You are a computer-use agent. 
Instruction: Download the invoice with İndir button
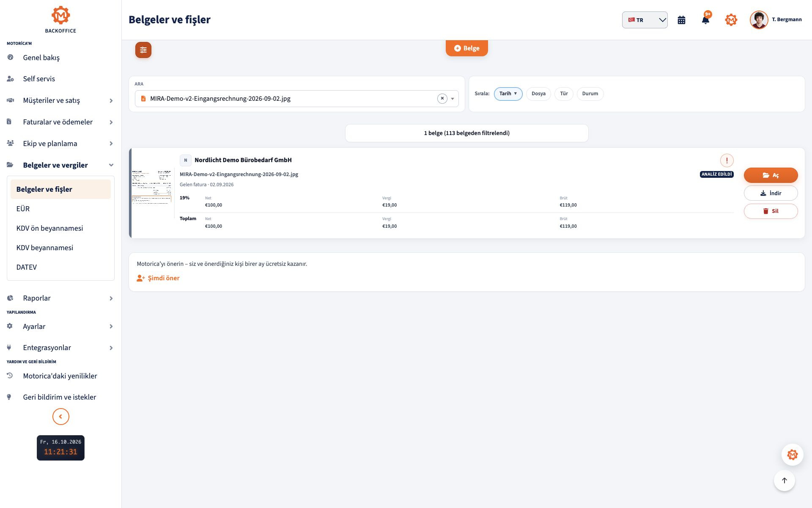(x=771, y=193)
